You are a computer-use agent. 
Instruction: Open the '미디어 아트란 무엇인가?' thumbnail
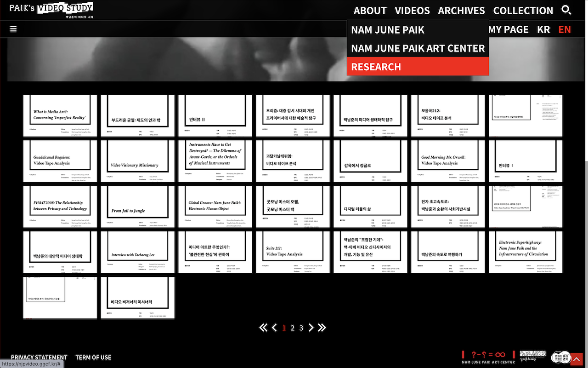(x=215, y=253)
